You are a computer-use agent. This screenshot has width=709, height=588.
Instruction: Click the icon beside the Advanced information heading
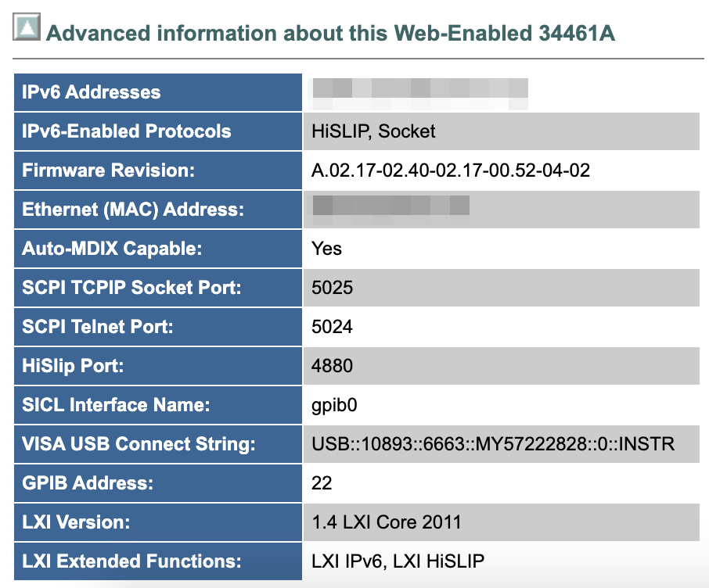(x=26, y=30)
